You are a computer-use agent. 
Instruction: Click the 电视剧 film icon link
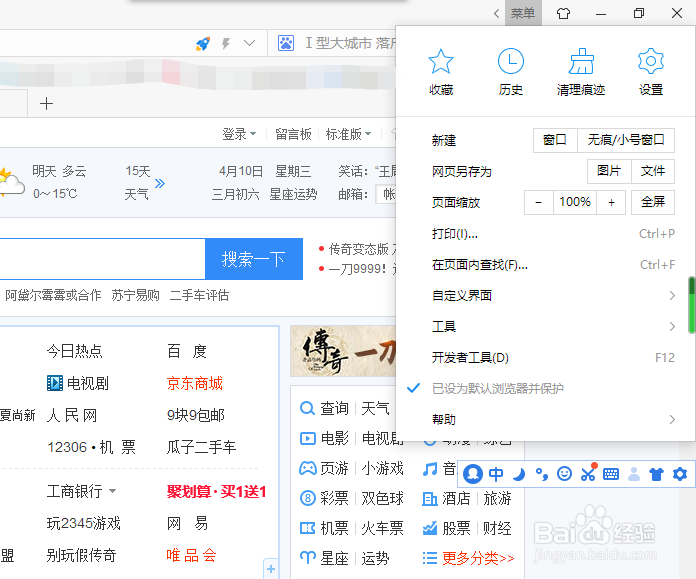click(x=55, y=383)
